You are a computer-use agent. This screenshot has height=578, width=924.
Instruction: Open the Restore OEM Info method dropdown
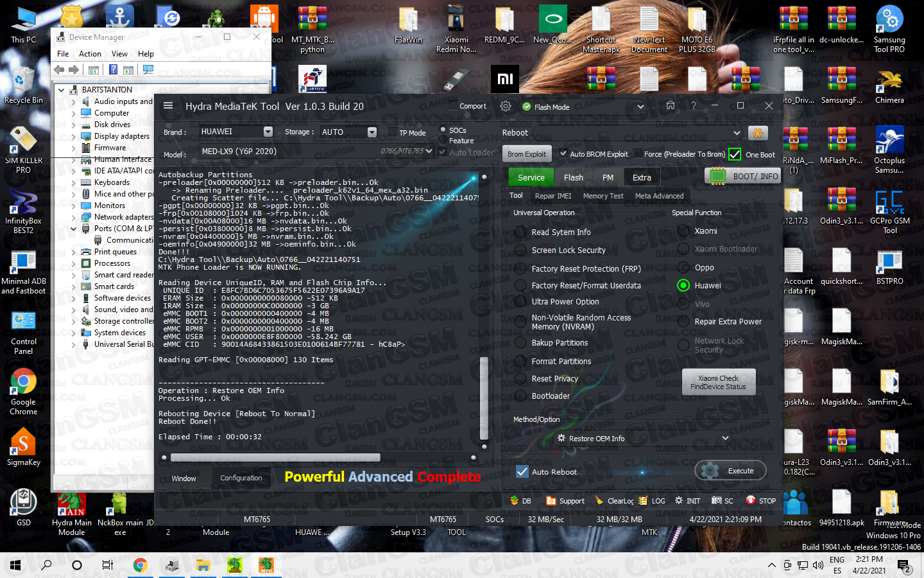click(x=725, y=438)
